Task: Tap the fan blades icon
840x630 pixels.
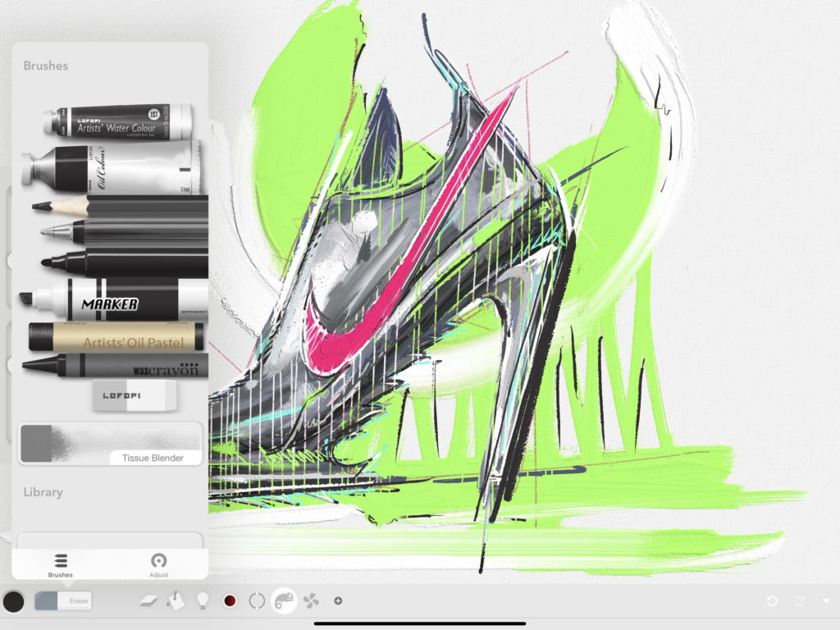Action: tap(311, 601)
